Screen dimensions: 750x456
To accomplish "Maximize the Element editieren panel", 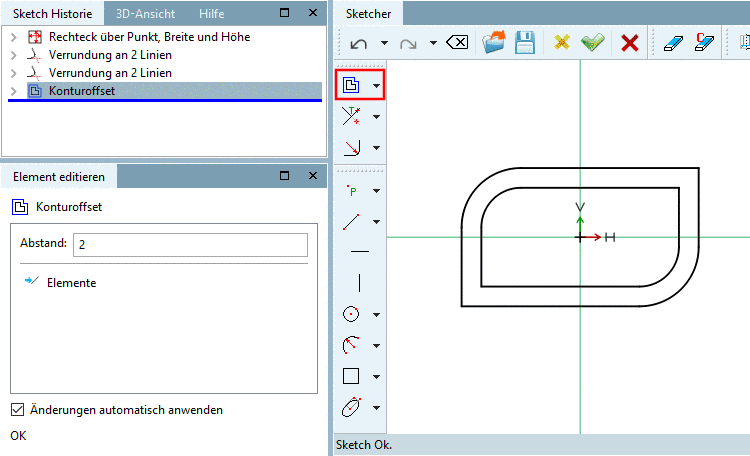I will (x=284, y=176).
